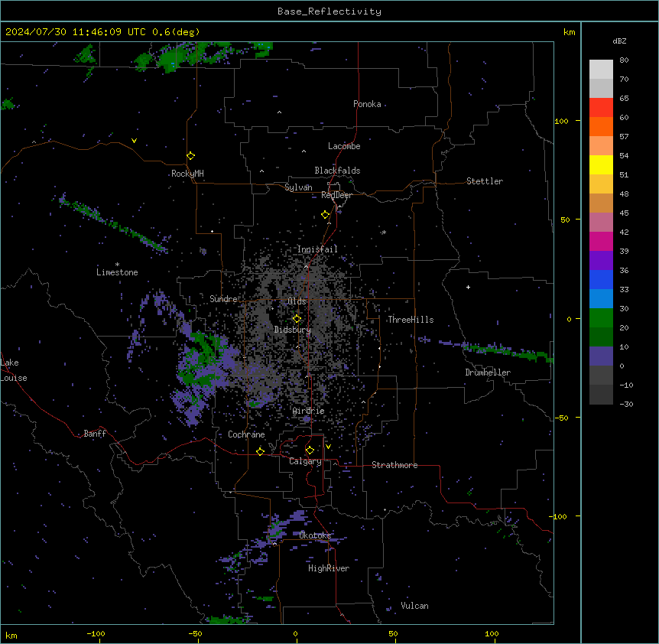659x644 pixels.
Task: Click the -30 value in the dBZ legend
Action: 626,405
